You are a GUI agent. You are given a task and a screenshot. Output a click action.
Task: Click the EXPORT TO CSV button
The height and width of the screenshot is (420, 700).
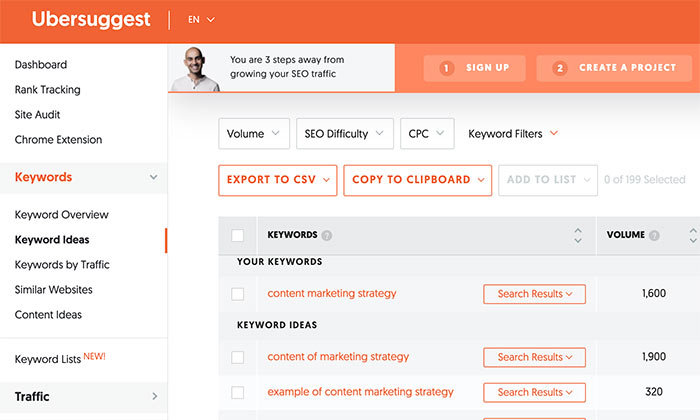(278, 180)
